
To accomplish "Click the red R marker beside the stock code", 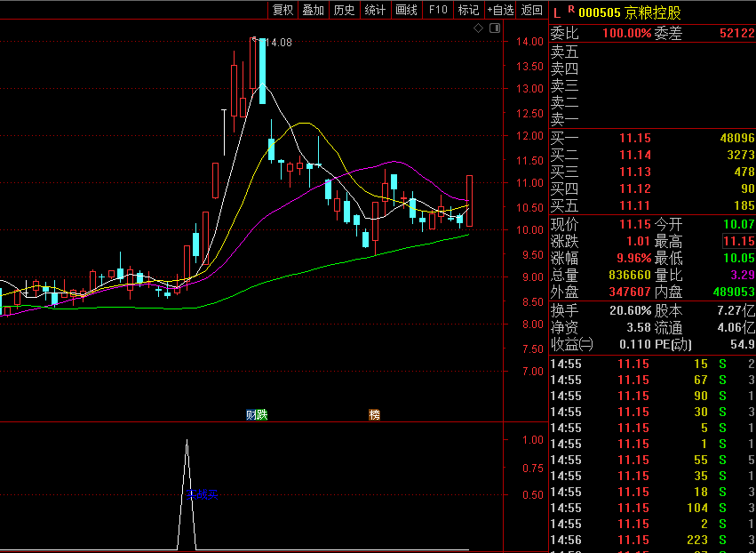I will 571,9.
